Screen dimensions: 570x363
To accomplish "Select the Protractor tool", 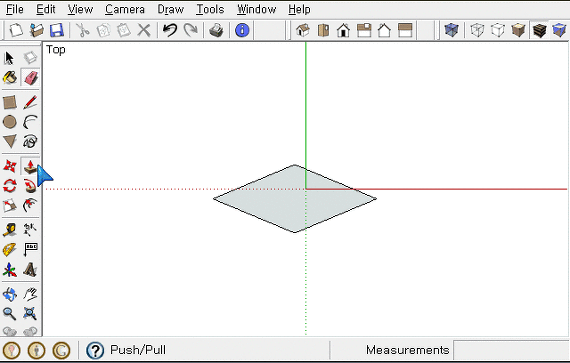I will (x=10, y=250).
